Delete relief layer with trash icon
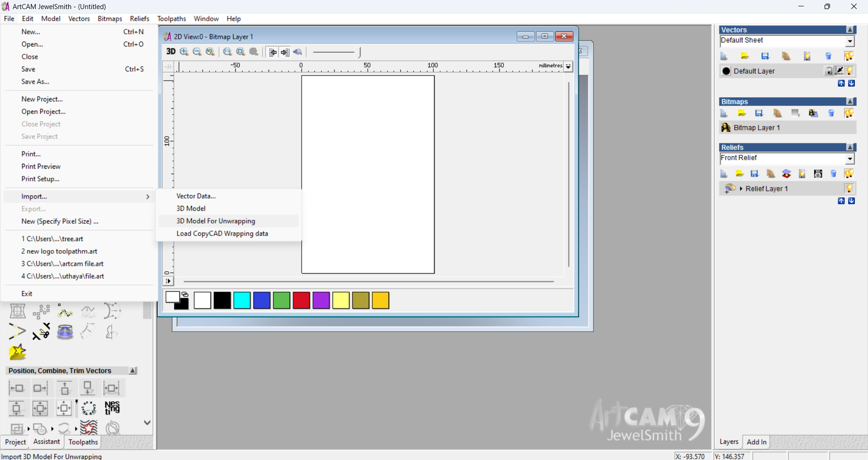This screenshot has width=868, height=460. tap(834, 174)
